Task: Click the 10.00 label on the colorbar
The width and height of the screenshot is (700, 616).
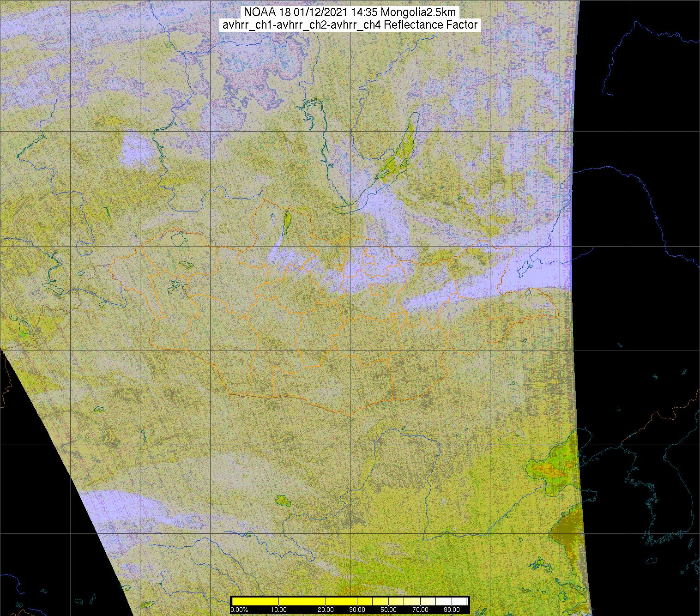Action: (x=279, y=610)
